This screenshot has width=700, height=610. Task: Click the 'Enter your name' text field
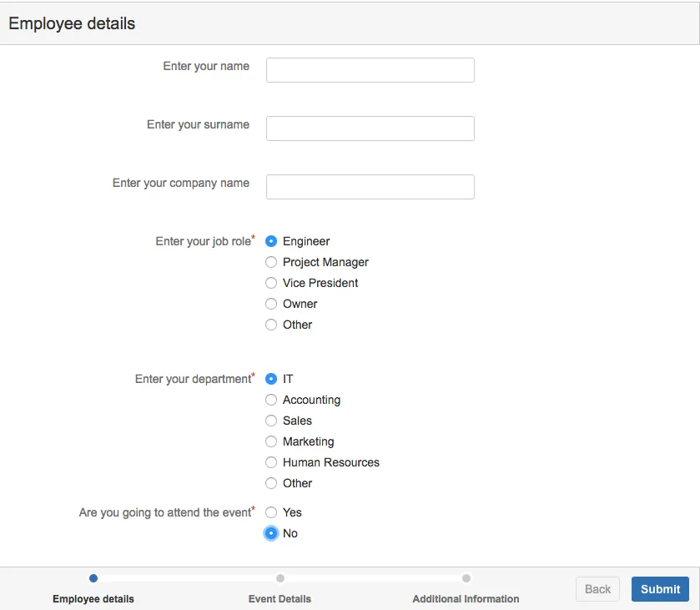(x=370, y=70)
